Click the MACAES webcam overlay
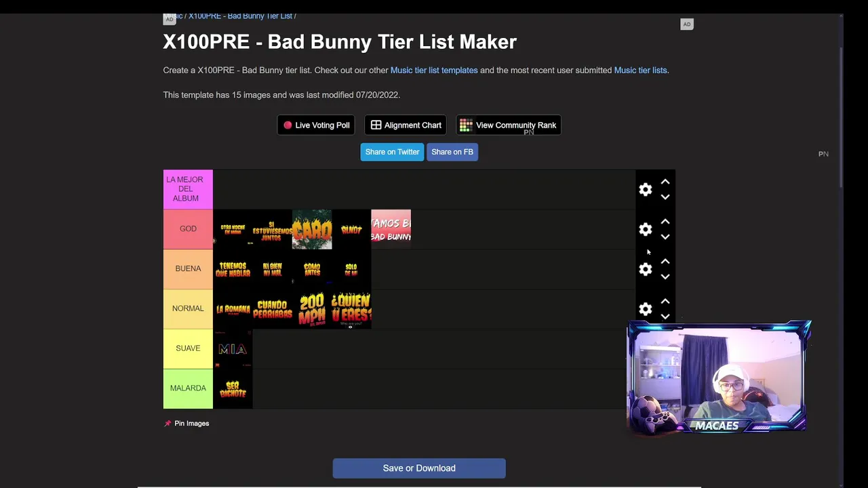The image size is (868, 488). point(719,378)
